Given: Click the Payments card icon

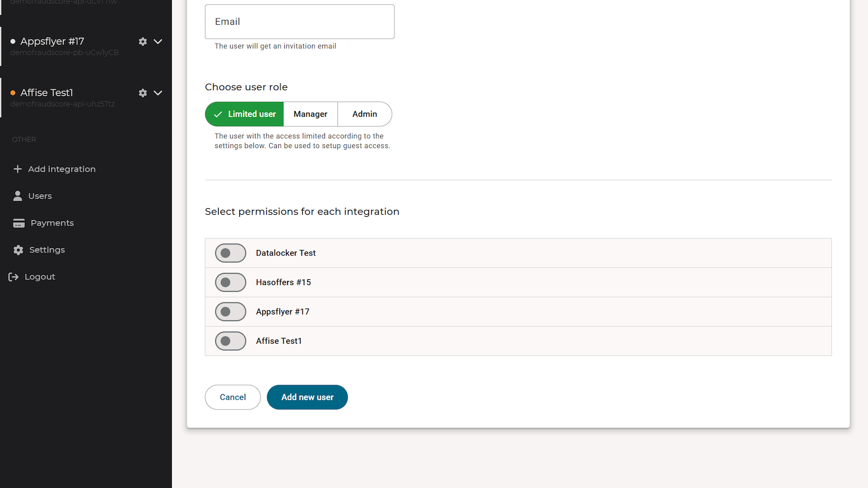Looking at the screenshot, I should point(19,223).
